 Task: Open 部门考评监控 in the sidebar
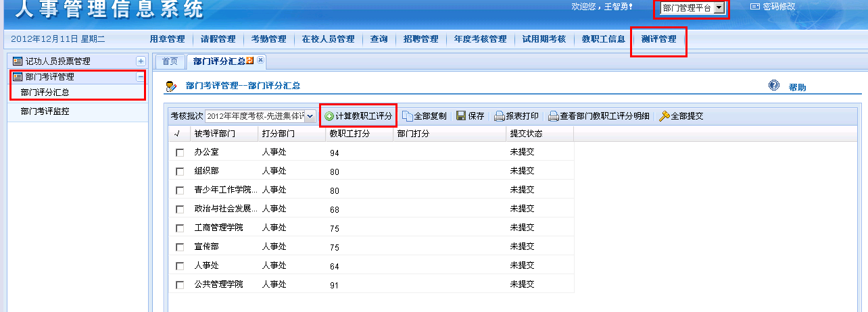coord(45,111)
